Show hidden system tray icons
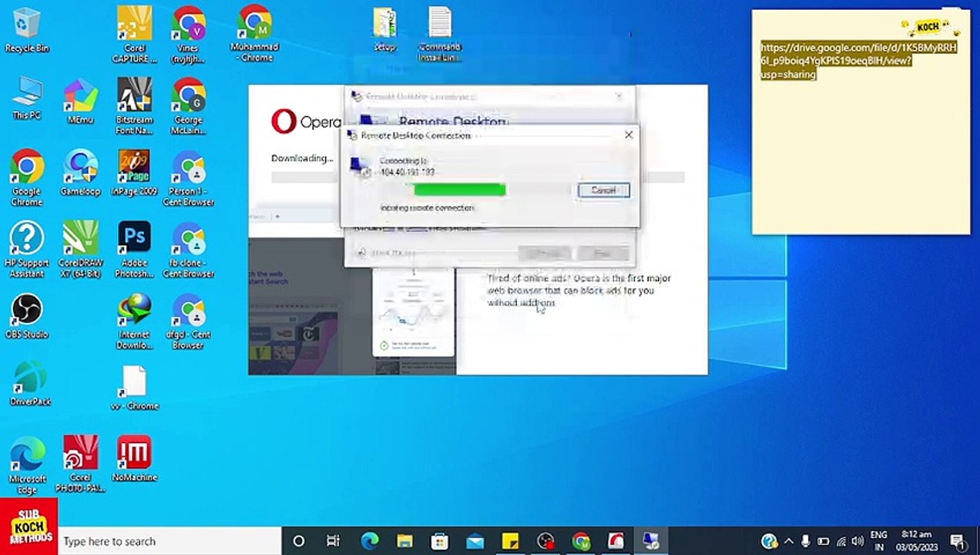This screenshot has height=555, width=980. (788, 541)
